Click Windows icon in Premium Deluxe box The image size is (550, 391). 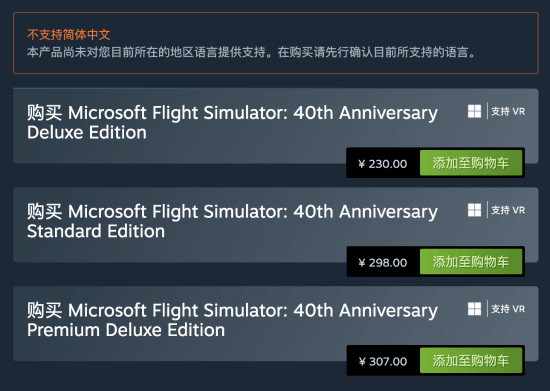point(474,309)
